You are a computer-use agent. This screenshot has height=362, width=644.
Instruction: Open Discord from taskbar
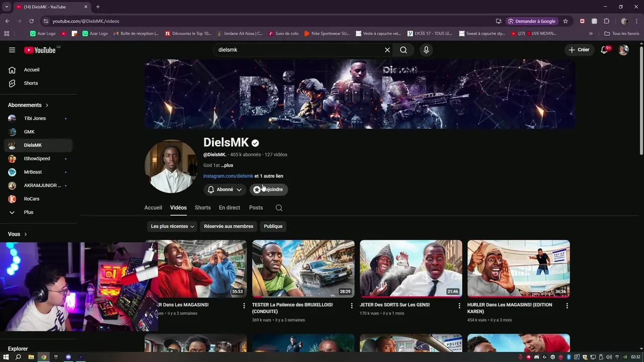tap(68, 357)
